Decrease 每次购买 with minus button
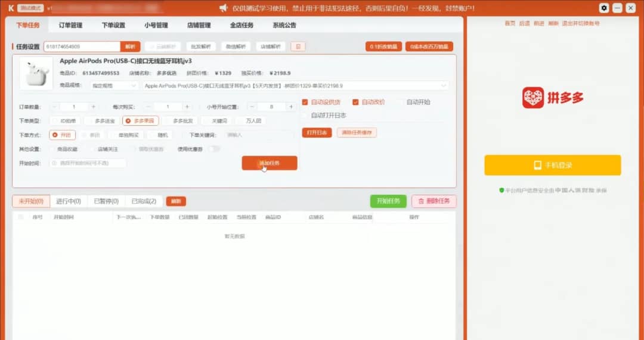The height and width of the screenshot is (340, 644). pyautogui.click(x=148, y=107)
